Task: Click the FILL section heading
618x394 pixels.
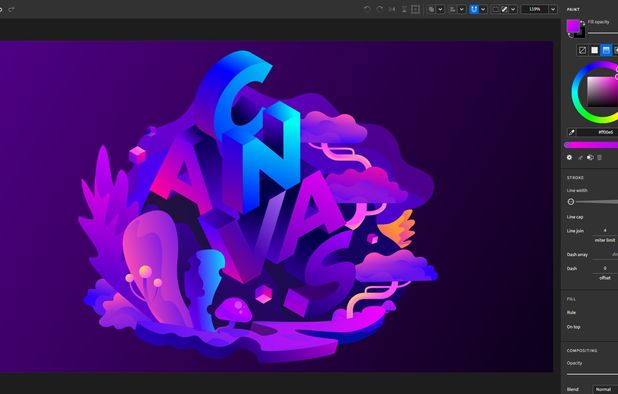Action: pos(571,299)
